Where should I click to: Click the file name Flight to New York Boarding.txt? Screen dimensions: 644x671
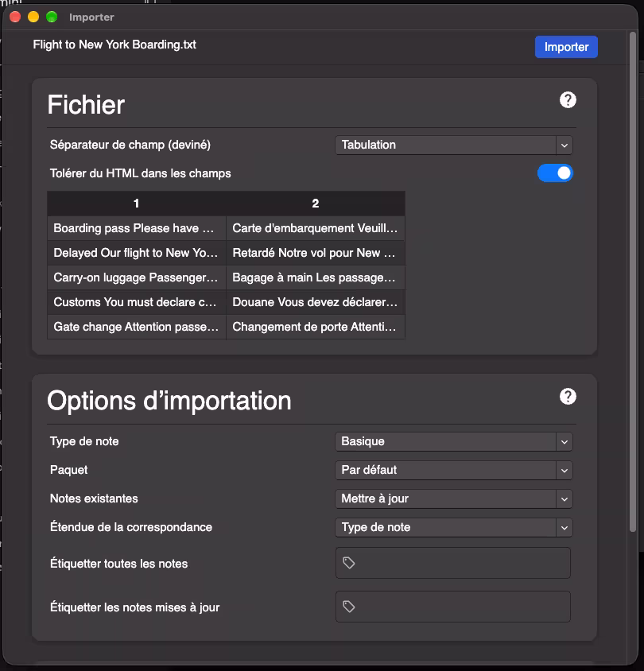click(114, 45)
